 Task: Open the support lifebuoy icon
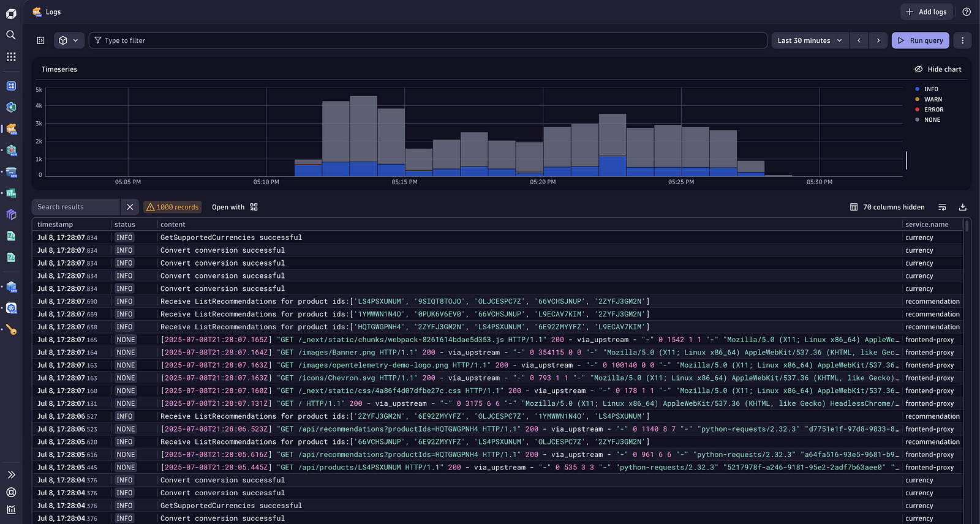coord(11,492)
